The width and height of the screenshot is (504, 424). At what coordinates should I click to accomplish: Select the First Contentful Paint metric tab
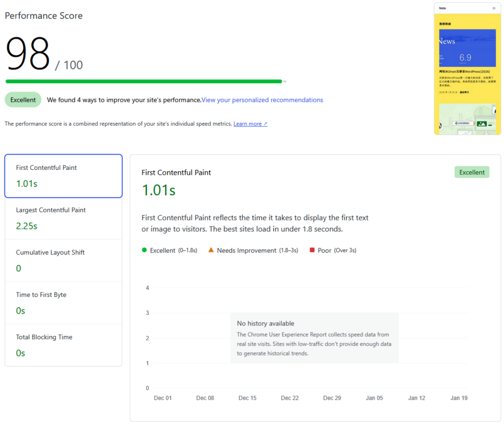tap(63, 176)
